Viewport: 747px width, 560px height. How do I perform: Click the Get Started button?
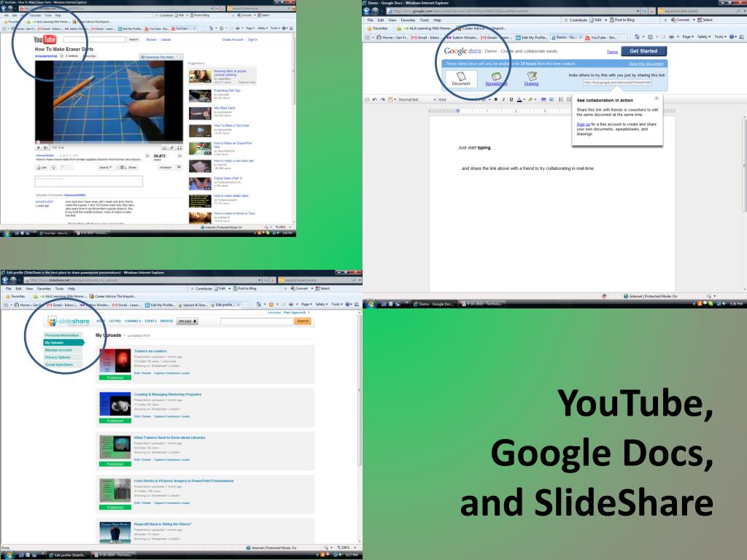[643, 51]
